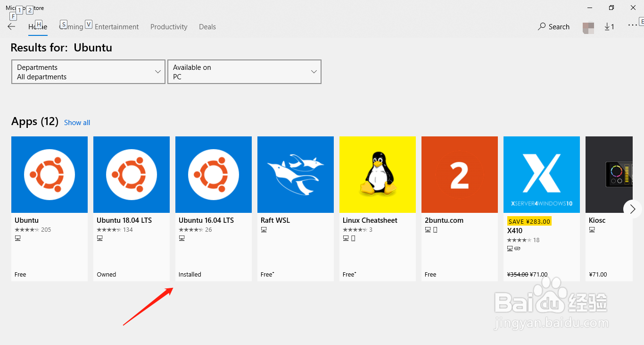Screen dimensions: 644x345
Task: Click the X410 title
Action: click(515, 231)
